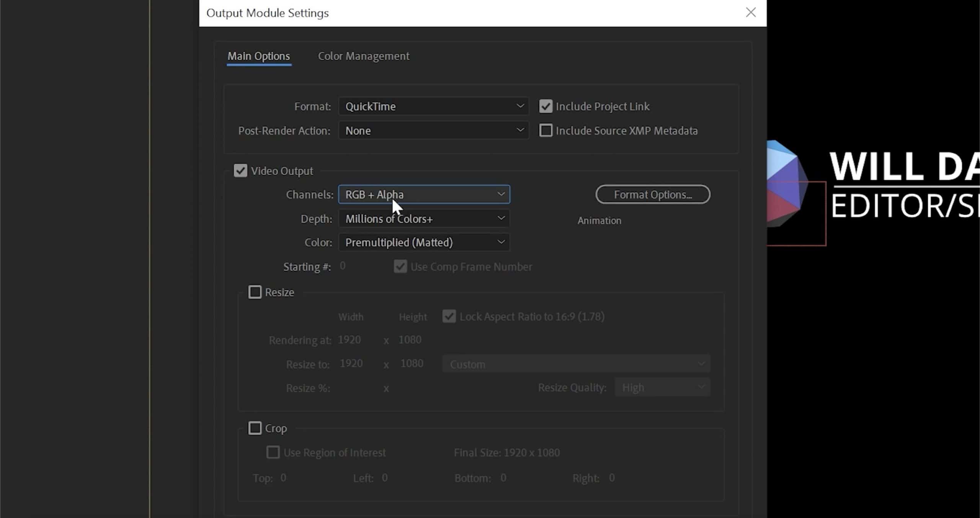Toggle Use Comp Frame Number checkbox
The height and width of the screenshot is (518, 980).
[x=400, y=266]
